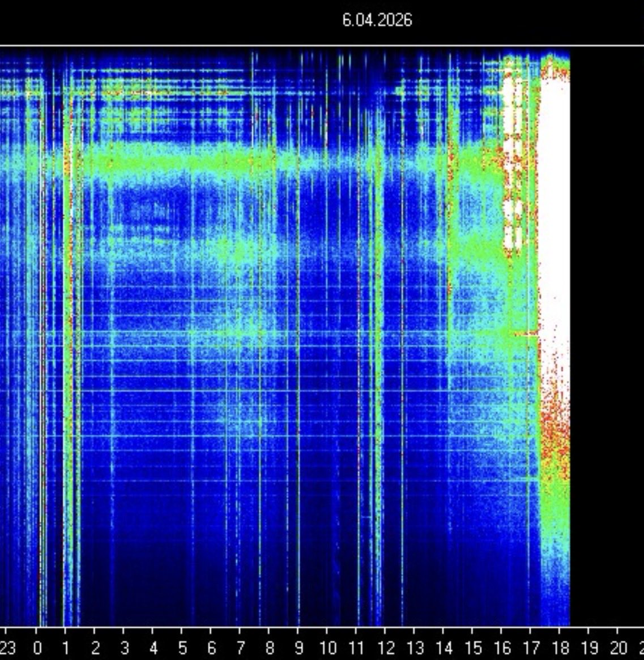644x660 pixels.
Task: Click the hour 8 axis label
Action: point(270,648)
